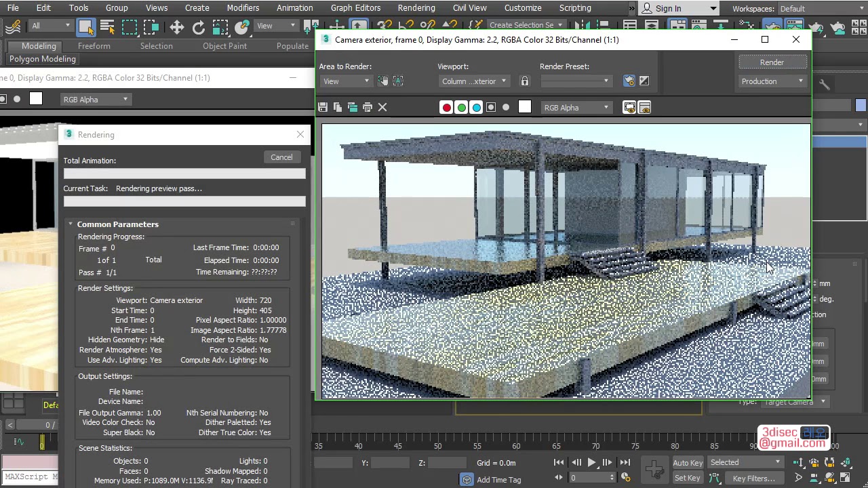Screen dimensions: 868x488
Task: Open the Render Preset dropdown
Action: pyautogui.click(x=576, y=81)
